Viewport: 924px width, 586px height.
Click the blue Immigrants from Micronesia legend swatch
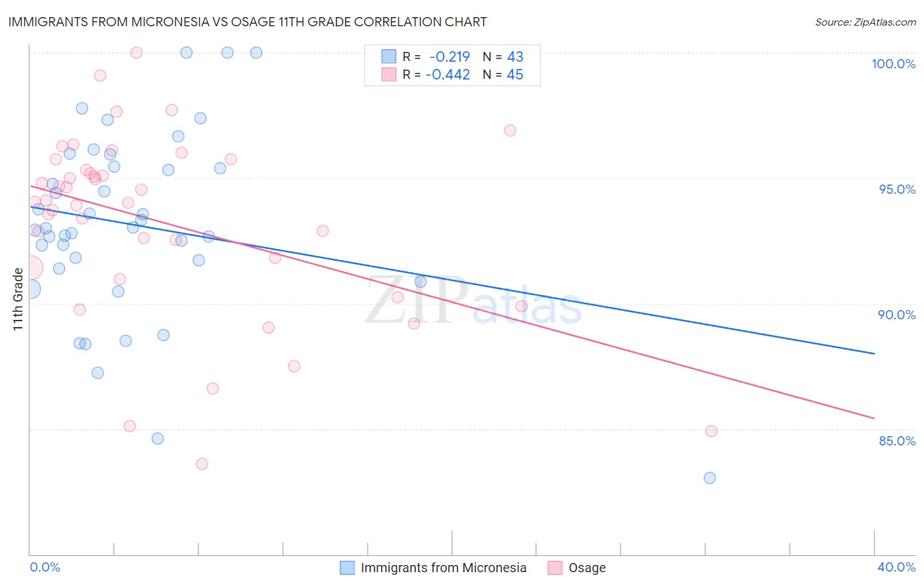click(x=347, y=568)
